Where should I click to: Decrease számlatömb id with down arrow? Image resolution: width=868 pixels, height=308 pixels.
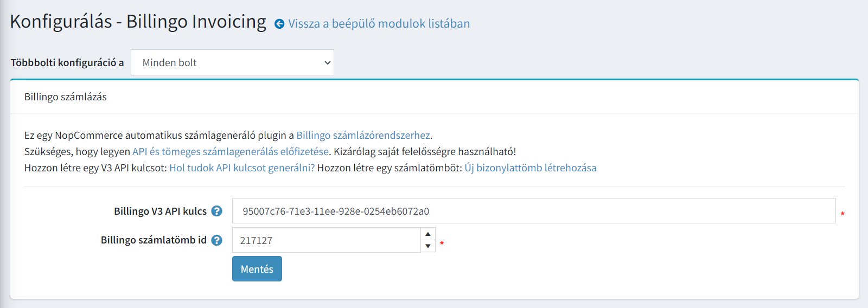point(428,246)
